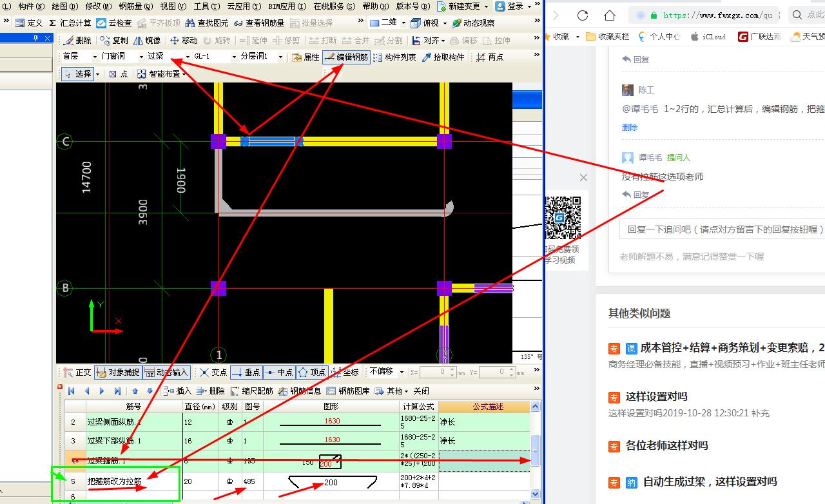The image size is (825, 504).
Task: Open 查看钢筋量 rebar quantity viewer
Action: [259, 23]
